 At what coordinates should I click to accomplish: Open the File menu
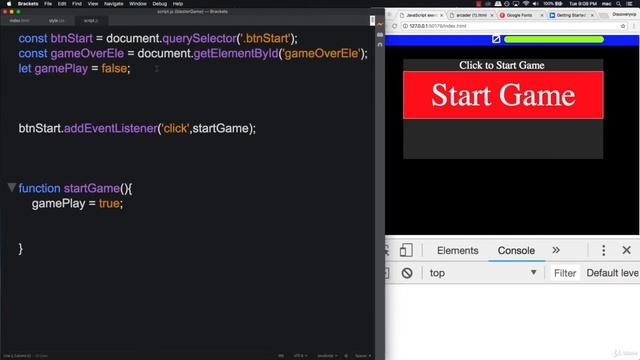point(48,4)
